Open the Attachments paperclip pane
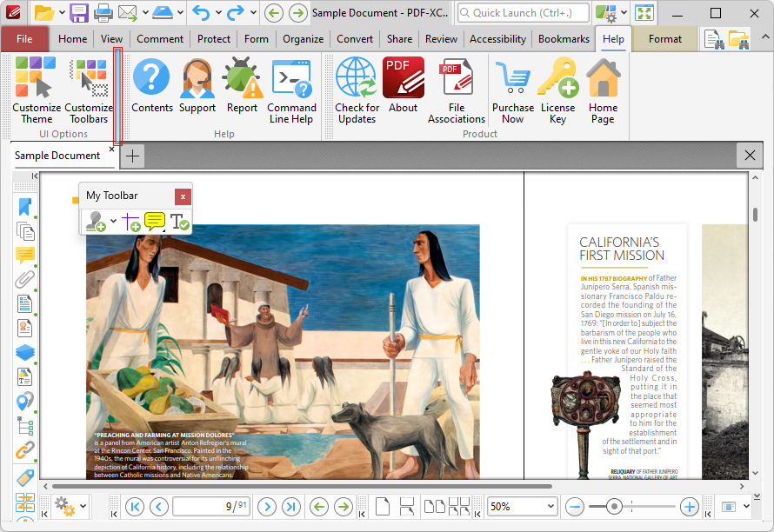The width and height of the screenshot is (774, 532). 24,279
